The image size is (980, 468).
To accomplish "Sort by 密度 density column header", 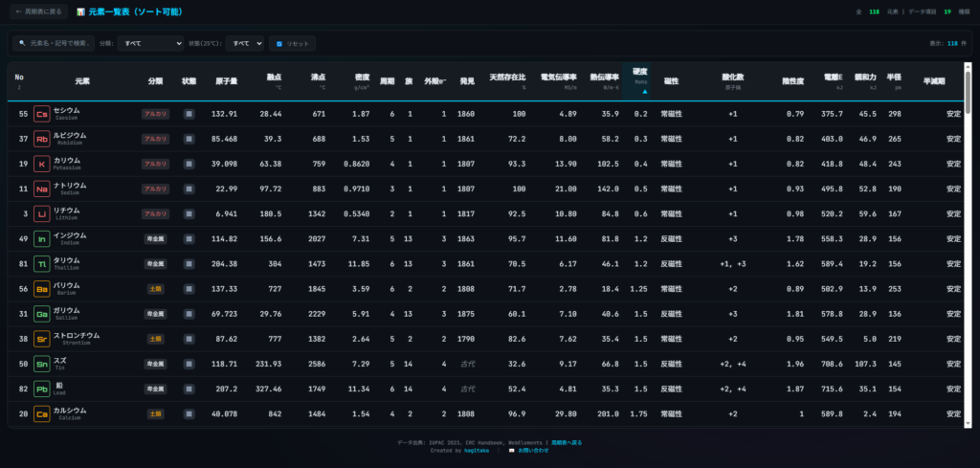I will click(x=362, y=77).
